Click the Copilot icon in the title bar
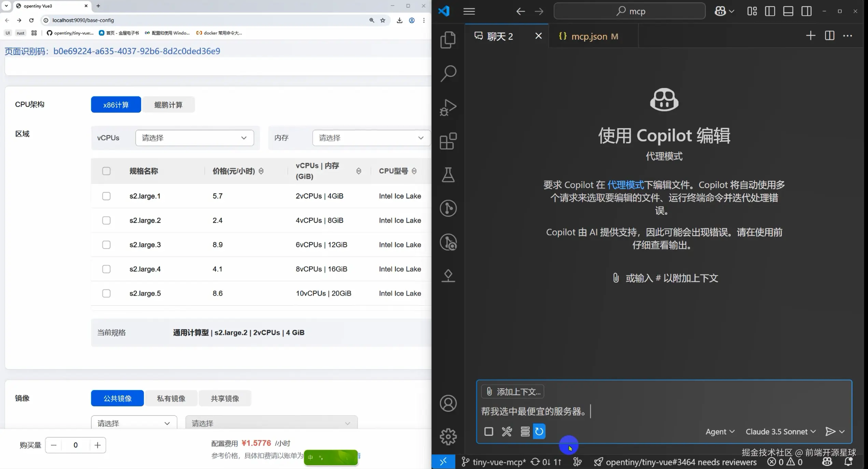Screen dimensions: 868x469 720,11
